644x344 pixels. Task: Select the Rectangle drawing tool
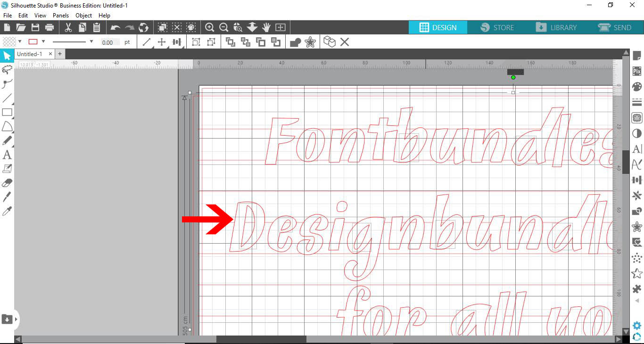(x=7, y=112)
